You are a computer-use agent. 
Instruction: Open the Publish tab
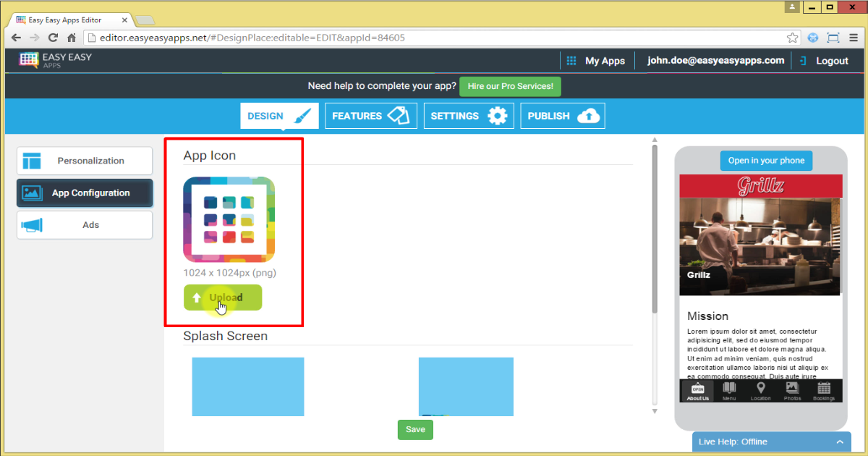coord(562,116)
